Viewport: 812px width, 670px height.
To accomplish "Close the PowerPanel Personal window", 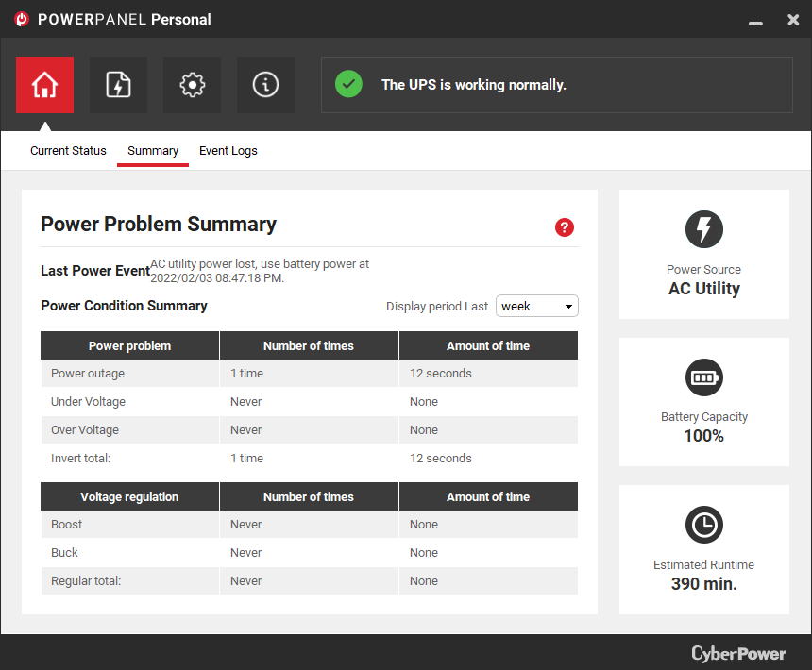I will tap(793, 20).
